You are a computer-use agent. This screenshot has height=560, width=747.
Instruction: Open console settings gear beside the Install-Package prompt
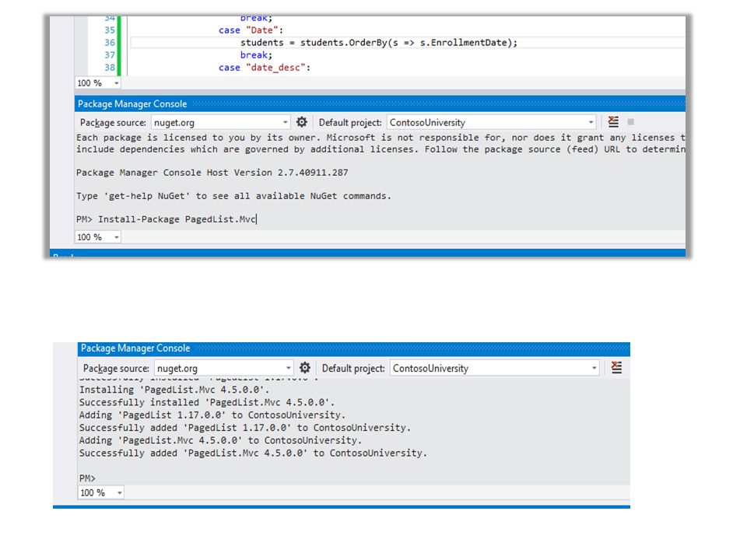tap(302, 122)
